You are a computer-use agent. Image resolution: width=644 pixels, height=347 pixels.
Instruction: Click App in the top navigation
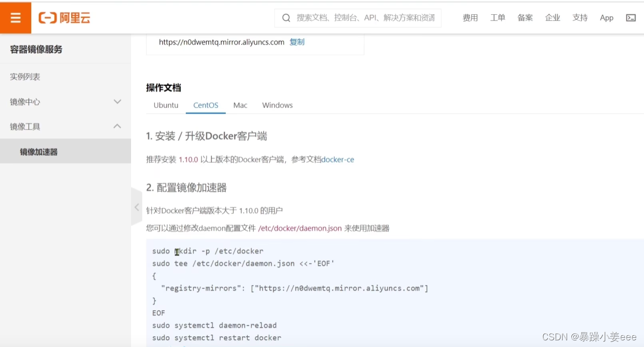click(606, 17)
